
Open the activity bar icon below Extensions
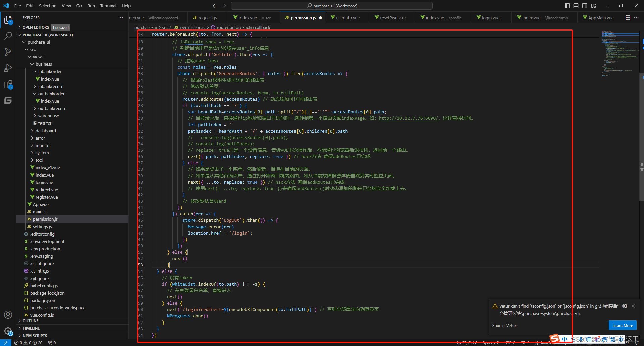click(8, 100)
